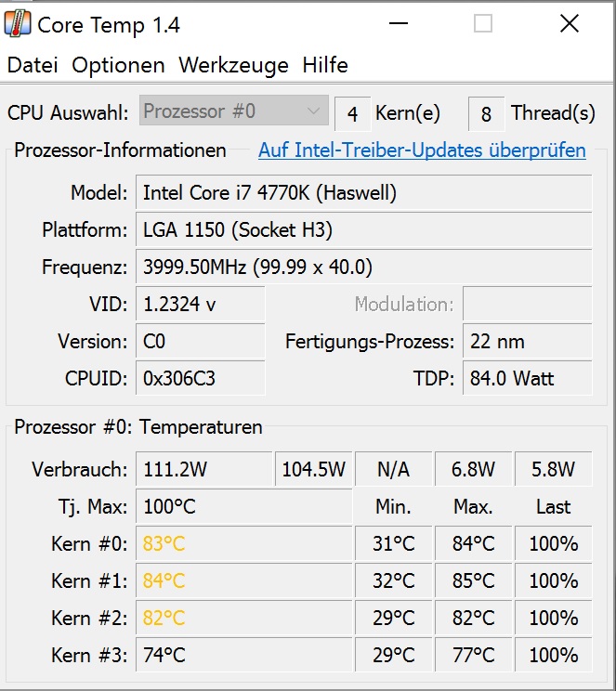Open the Werkzeuge menu
The height and width of the screenshot is (691, 616).
(x=233, y=65)
